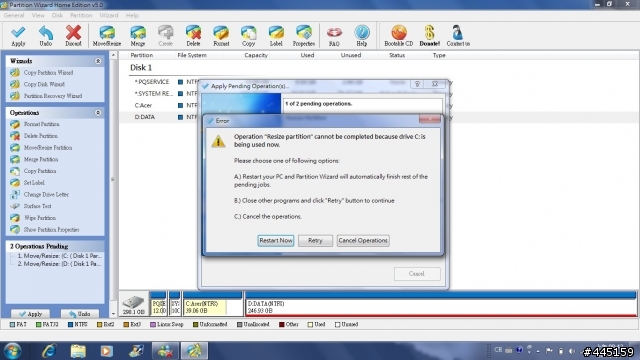Launch Copy Partition Wizard

pyautogui.click(x=48, y=73)
